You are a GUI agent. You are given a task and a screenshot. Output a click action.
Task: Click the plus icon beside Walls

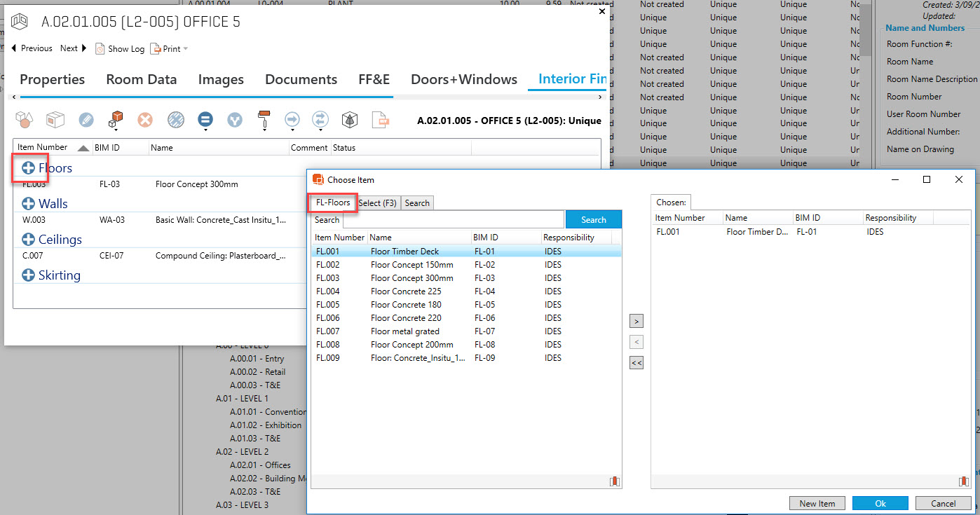(x=28, y=204)
